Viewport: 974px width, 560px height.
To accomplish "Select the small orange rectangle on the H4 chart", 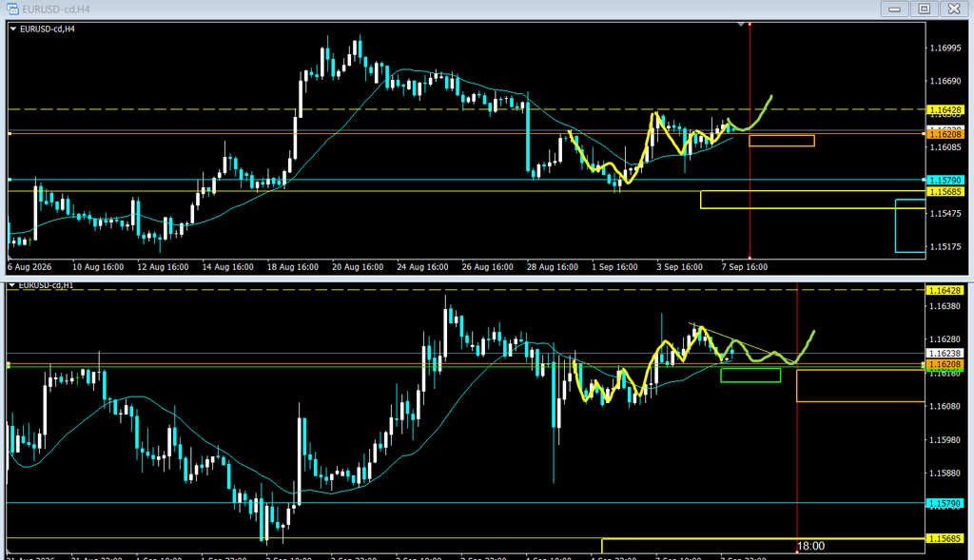I will pyautogui.click(x=782, y=141).
